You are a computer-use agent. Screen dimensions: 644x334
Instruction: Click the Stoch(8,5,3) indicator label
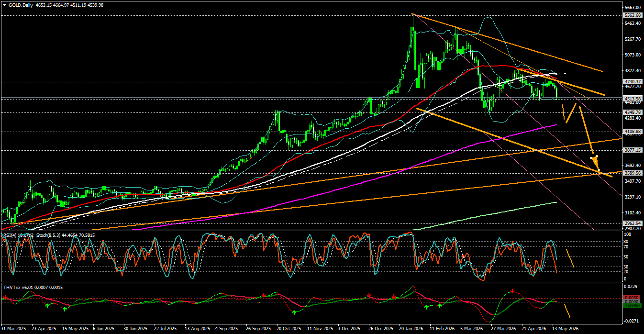[x=47, y=235]
